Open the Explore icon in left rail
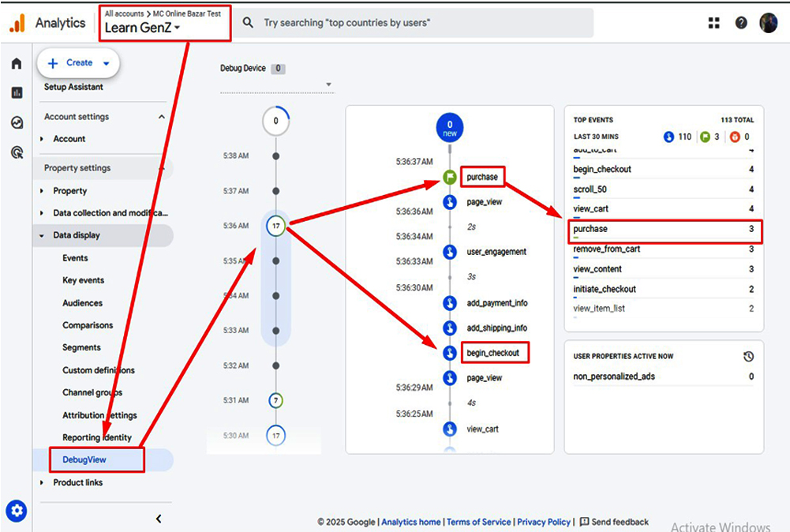Image resolution: width=790 pixels, height=532 pixels. pyautogui.click(x=17, y=122)
